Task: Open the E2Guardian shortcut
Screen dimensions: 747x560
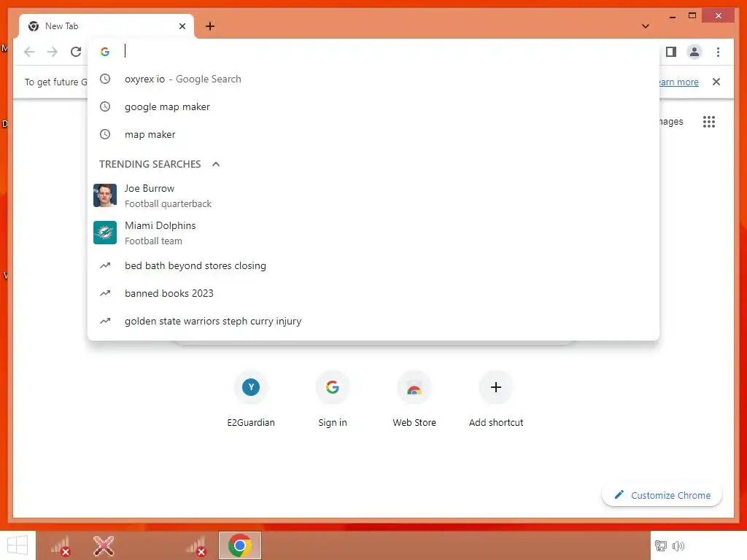Action: click(251, 399)
